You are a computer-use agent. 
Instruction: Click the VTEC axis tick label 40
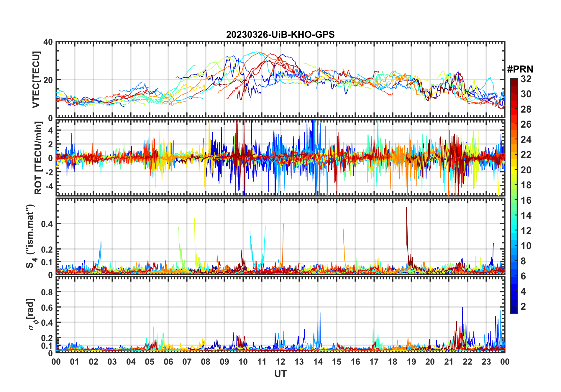(48, 42)
